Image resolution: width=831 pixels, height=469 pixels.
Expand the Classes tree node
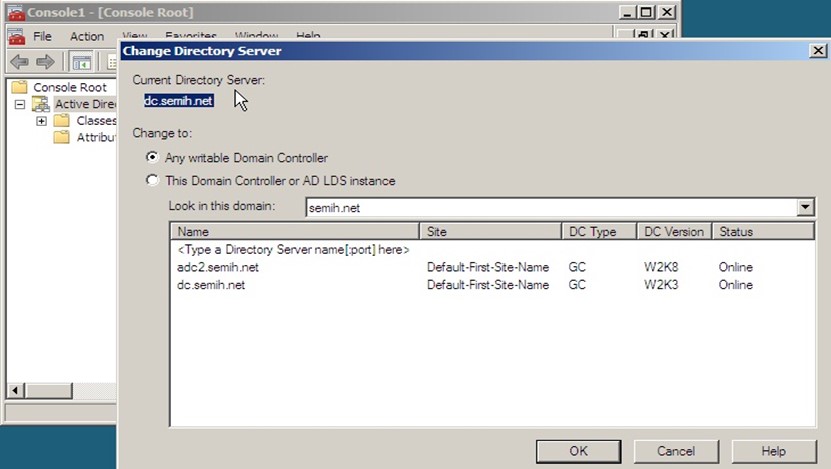click(x=41, y=121)
